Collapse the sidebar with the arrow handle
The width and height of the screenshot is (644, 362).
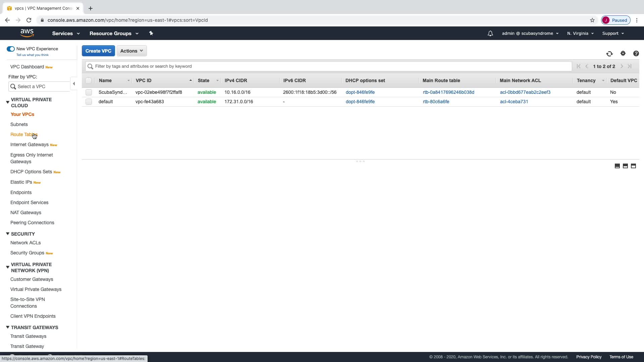[x=74, y=84]
